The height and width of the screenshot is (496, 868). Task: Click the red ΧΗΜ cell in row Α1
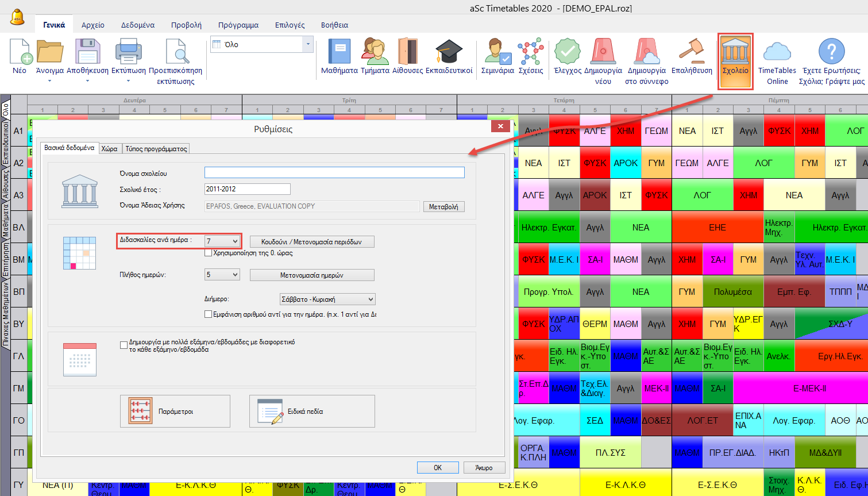point(626,131)
